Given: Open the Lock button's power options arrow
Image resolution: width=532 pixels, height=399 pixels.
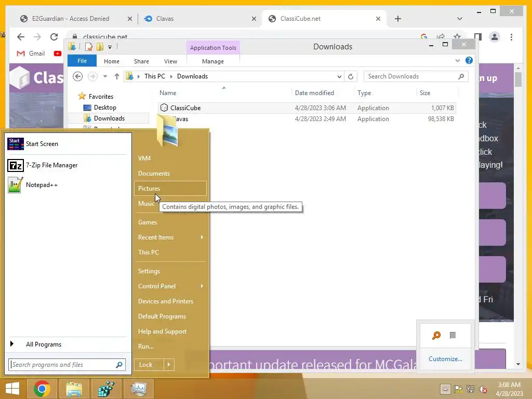Looking at the screenshot, I should (x=169, y=365).
